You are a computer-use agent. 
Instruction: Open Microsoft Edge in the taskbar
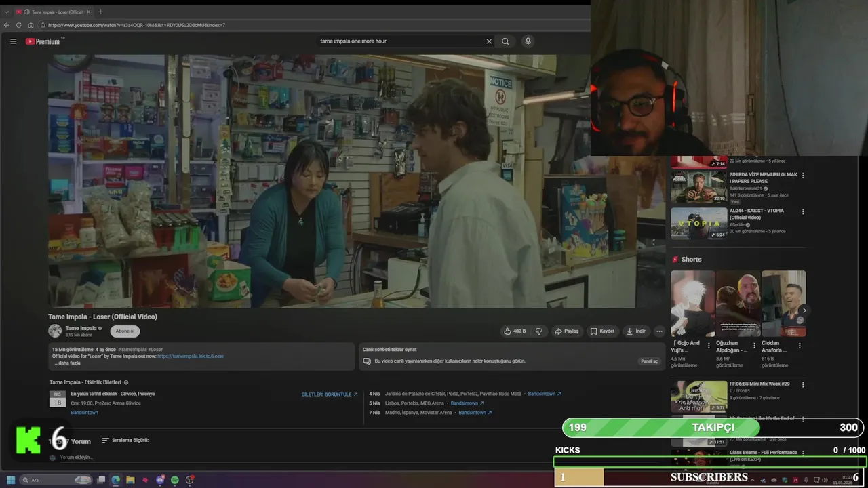[x=116, y=480]
